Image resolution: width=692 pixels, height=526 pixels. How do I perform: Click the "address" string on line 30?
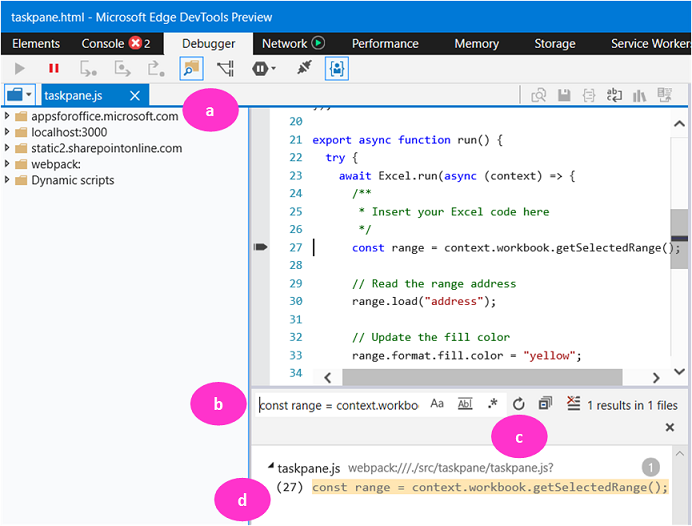(x=454, y=301)
